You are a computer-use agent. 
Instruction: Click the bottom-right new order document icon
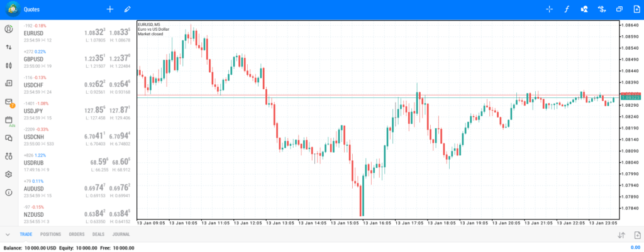(x=637, y=235)
